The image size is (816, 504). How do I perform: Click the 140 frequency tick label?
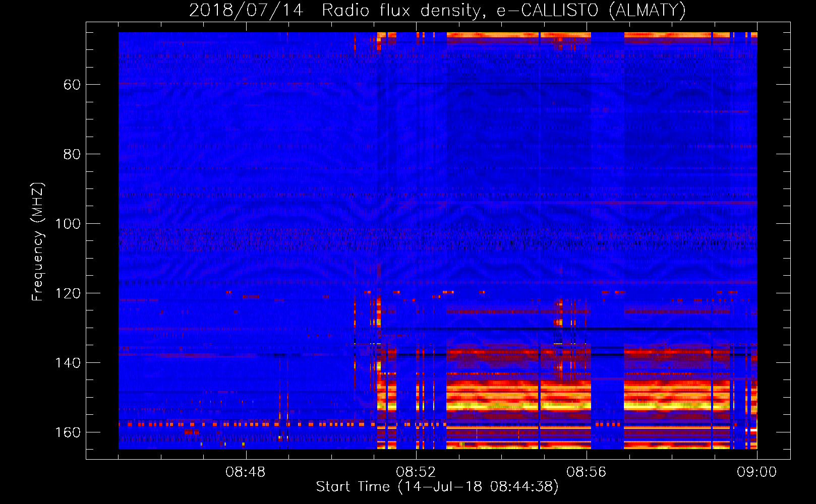pyautogui.click(x=68, y=363)
